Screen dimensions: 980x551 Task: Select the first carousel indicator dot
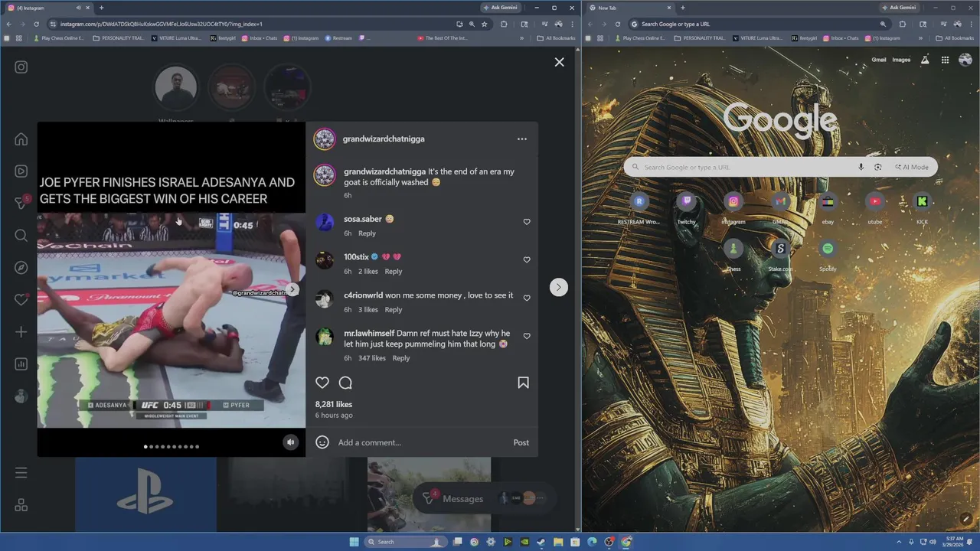[x=145, y=447]
